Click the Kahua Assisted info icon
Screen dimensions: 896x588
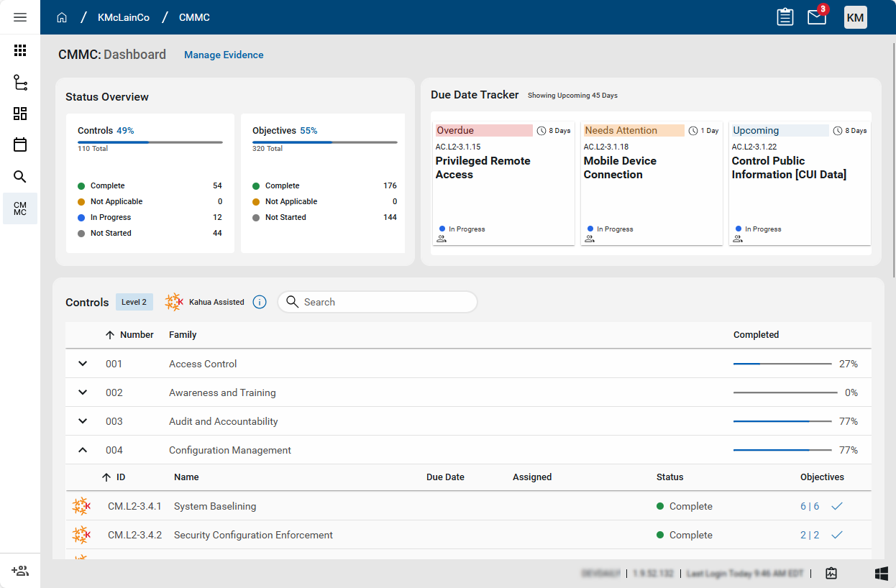click(260, 302)
